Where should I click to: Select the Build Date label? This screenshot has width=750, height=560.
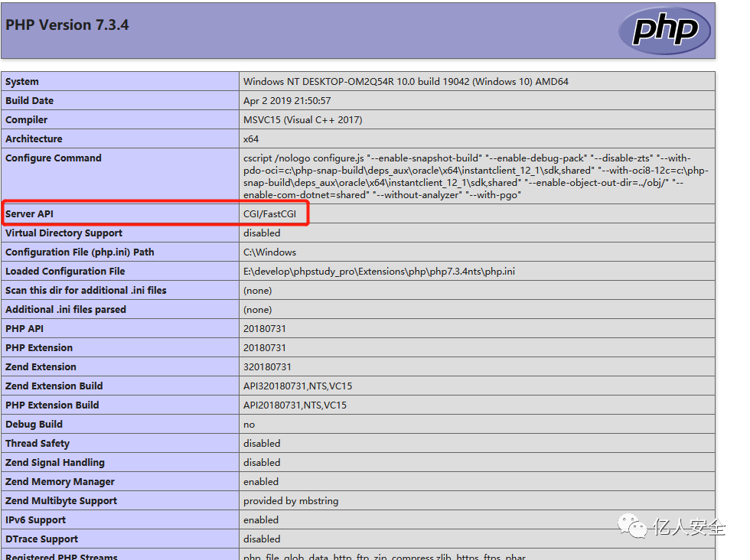tap(29, 101)
